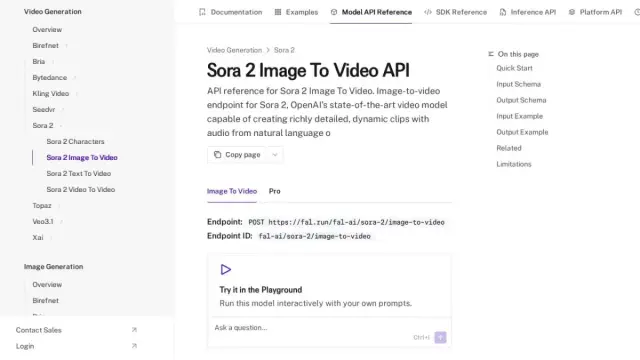Switch to the Pro endpoint tab

click(x=275, y=191)
